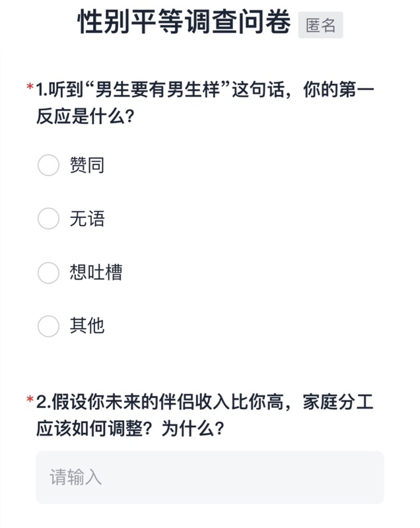Tap the 想吐槽 option label text

[x=96, y=273]
